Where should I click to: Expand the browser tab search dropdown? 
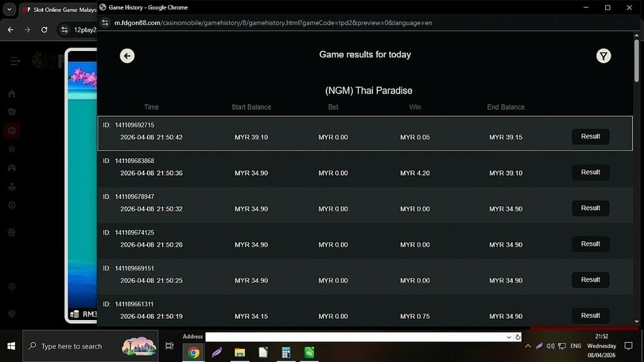[x=9, y=10]
